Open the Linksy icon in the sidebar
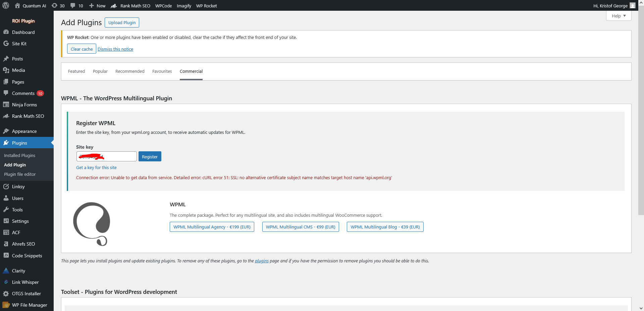 [x=6, y=187]
